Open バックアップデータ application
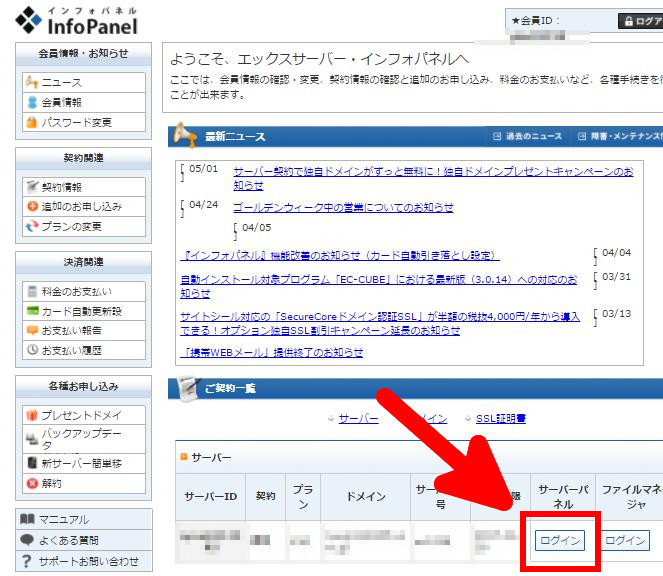The image size is (663, 576). (84, 439)
